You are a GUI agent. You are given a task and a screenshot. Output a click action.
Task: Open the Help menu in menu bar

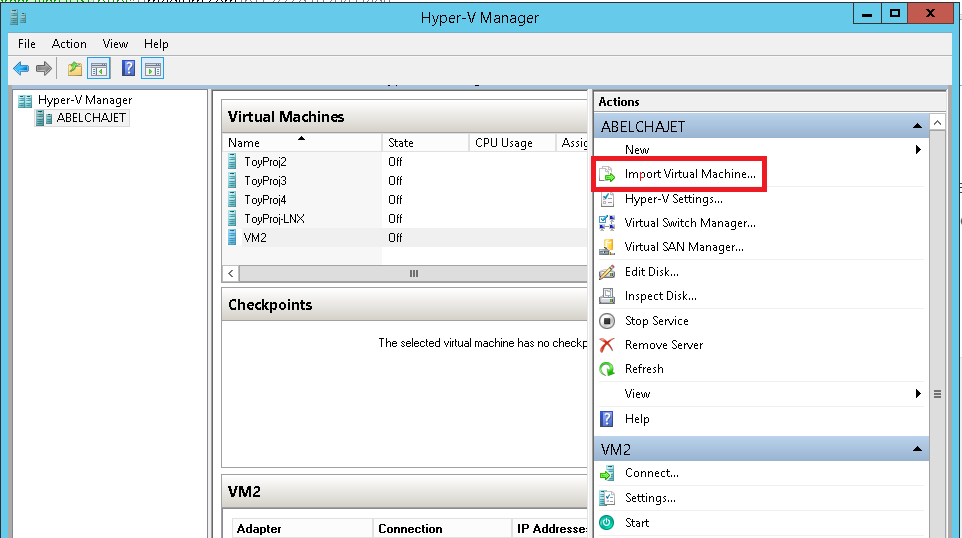pyautogui.click(x=156, y=44)
